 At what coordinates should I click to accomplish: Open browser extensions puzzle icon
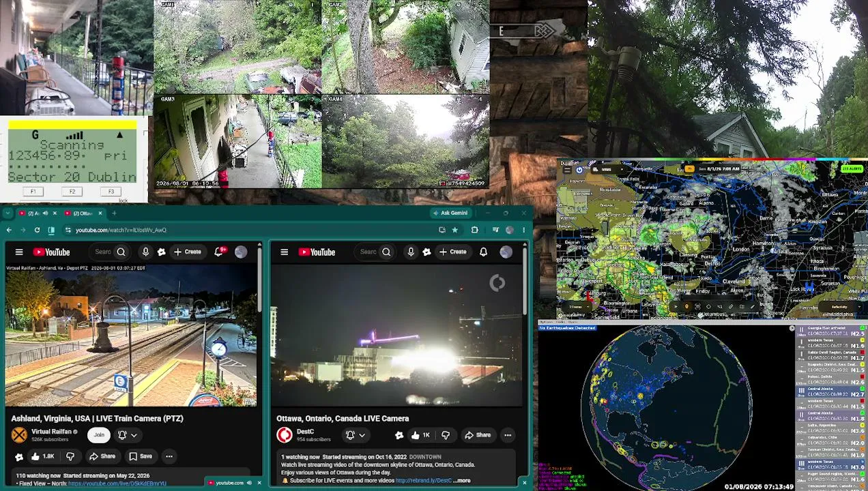coord(474,230)
